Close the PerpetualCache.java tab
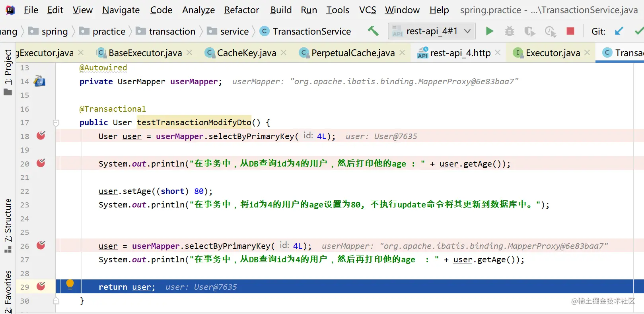 coord(402,52)
